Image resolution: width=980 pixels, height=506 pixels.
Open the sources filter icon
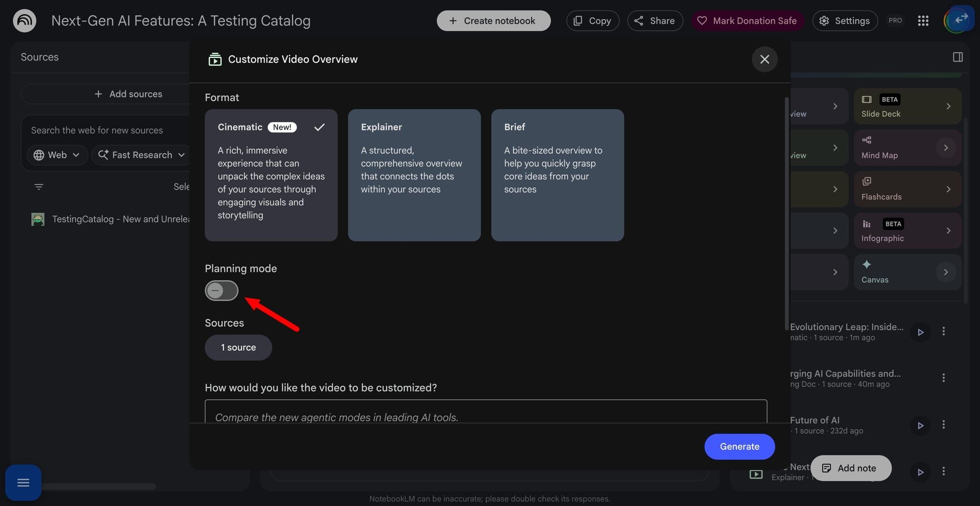(39, 187)
